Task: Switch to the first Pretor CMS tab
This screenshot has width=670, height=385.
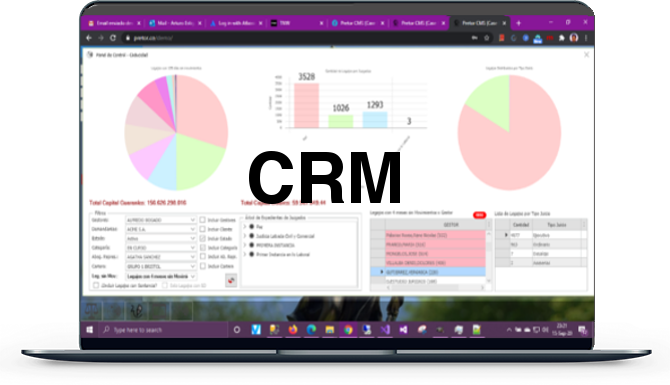Action: point(358,23)
